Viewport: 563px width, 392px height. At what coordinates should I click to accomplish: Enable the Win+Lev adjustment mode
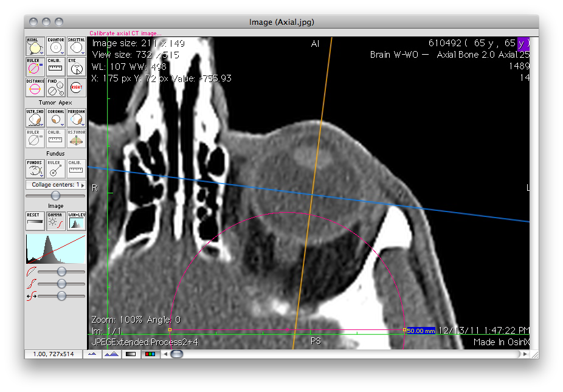[76, 221]
